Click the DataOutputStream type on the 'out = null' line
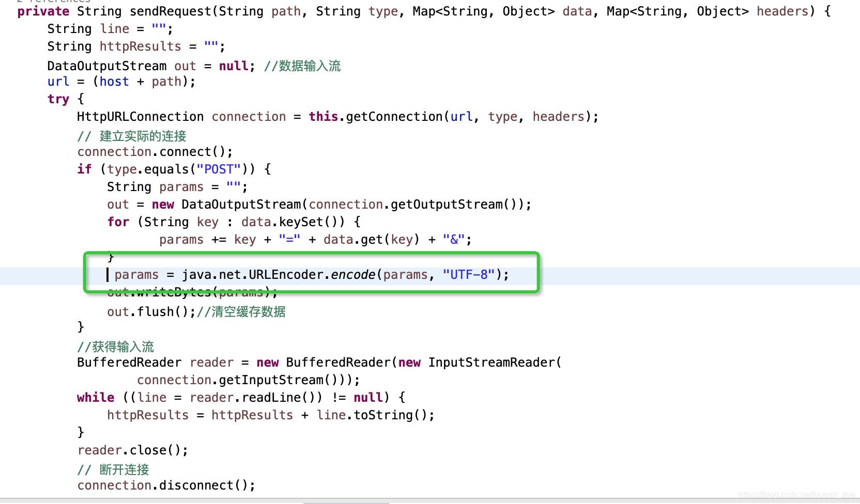860x504 pixels. [x=107, y=66]
